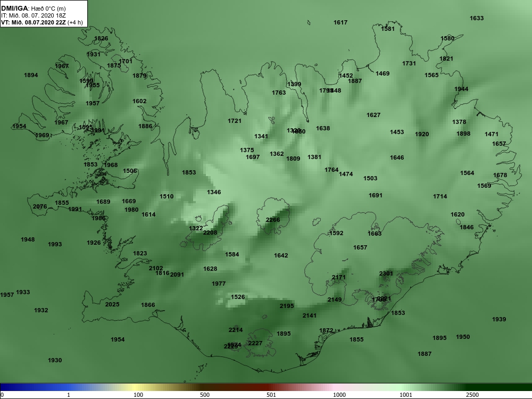The width and height of the screenshot is (532, 399).
Task: Click the 2076 value on the western peninsula
Action: [40, 206]
